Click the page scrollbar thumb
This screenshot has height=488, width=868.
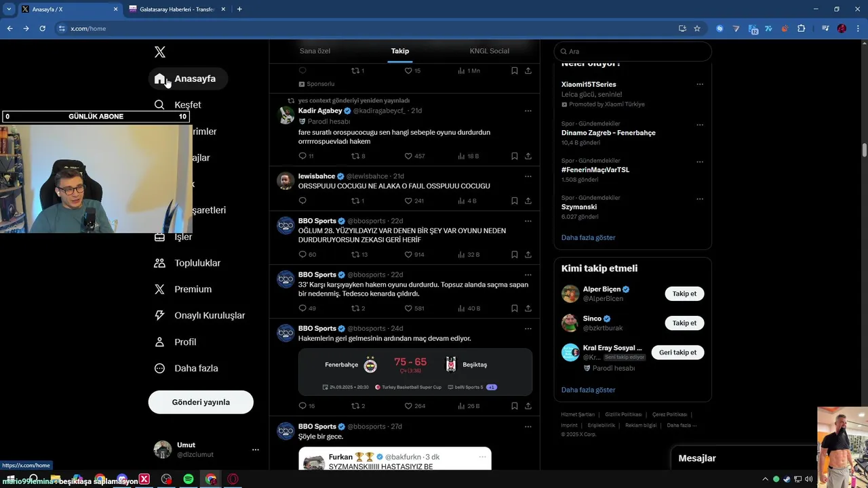click(865, 150)
